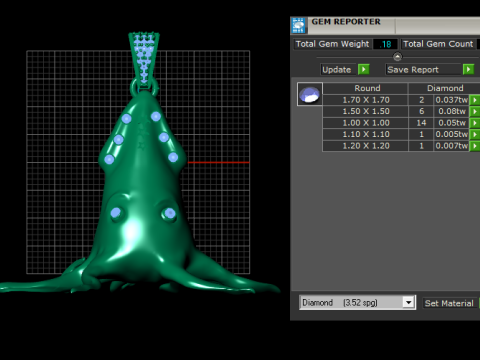480x360 pixels.
Task: Click the count cell showing 6
Action: pos(421,111)
